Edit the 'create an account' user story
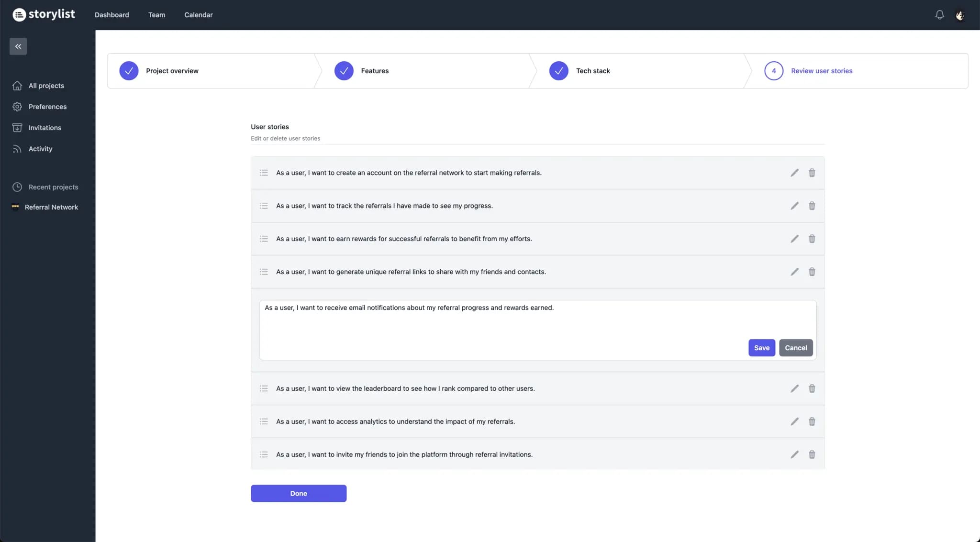This screenshot has width=980, height=542. [x=794, y=173]
